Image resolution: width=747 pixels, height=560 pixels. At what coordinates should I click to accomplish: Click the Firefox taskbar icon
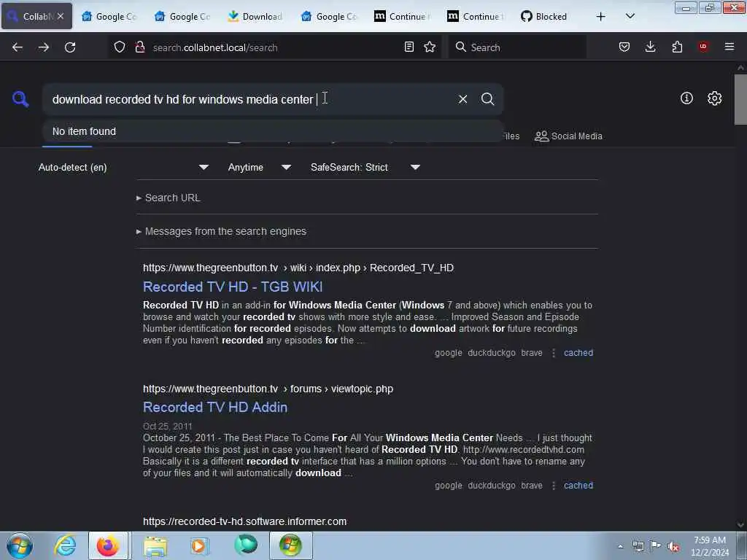pyautogui.click(x=108, y=545)
